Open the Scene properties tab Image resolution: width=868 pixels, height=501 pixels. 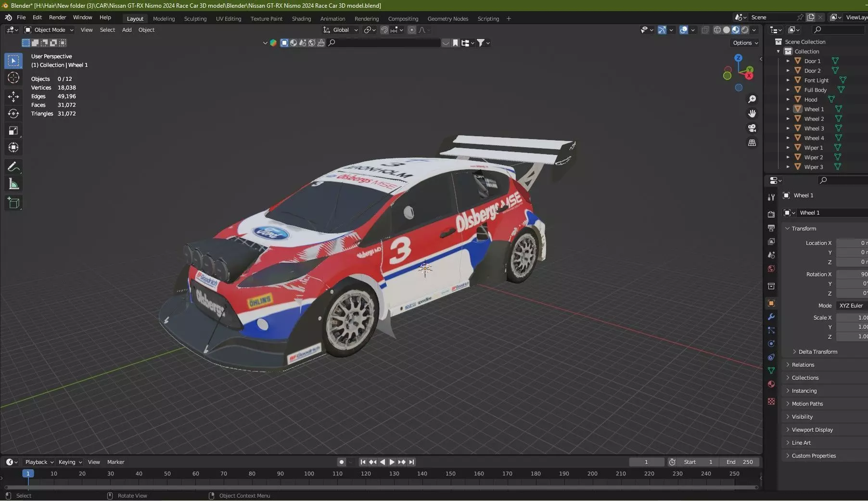click(771, 255)
